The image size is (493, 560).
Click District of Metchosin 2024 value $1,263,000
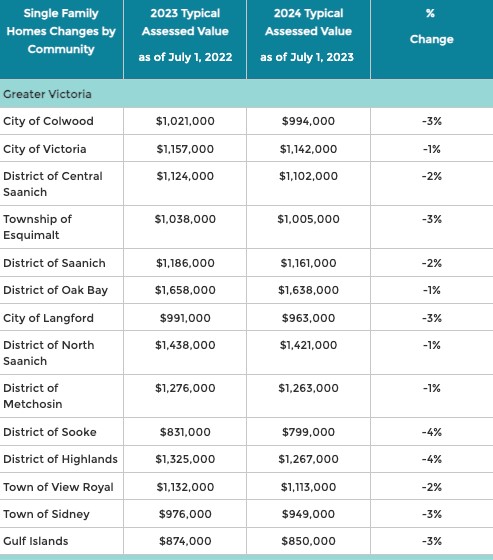tap(308, 388)
